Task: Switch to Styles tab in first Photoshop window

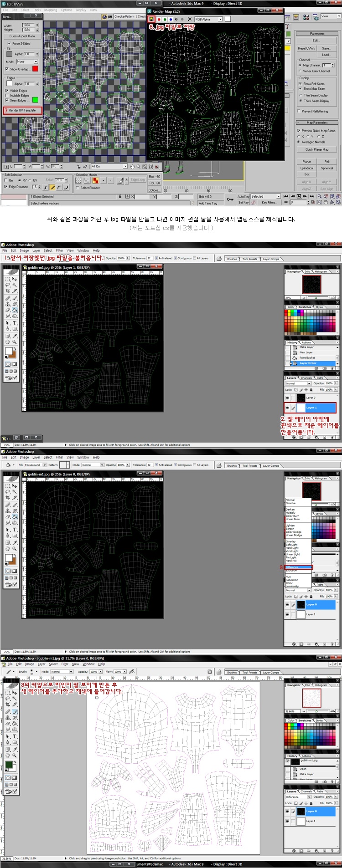Action: point(319,307)
